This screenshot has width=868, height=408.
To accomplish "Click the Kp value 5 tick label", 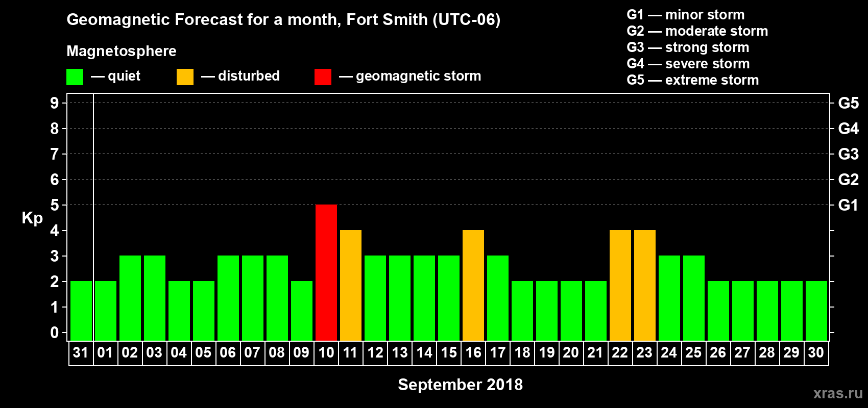I will click(x=55, y=205).
